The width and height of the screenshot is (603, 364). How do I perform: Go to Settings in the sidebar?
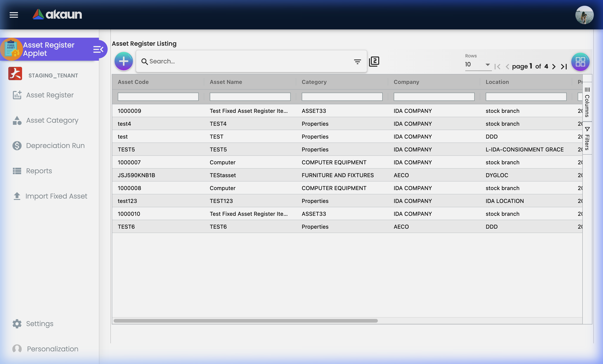[x=17, y=324]
